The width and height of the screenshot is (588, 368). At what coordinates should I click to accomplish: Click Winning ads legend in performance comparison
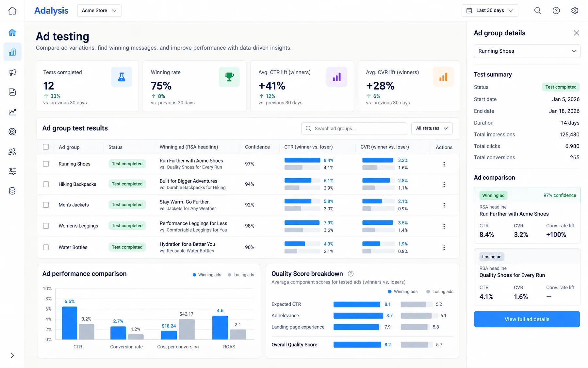coord(207,275)
